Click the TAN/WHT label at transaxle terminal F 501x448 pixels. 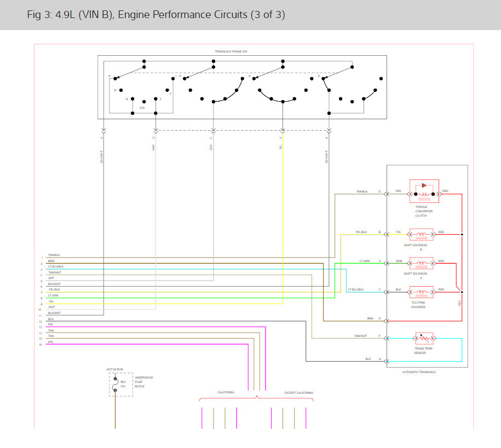(x=361, y=336)
